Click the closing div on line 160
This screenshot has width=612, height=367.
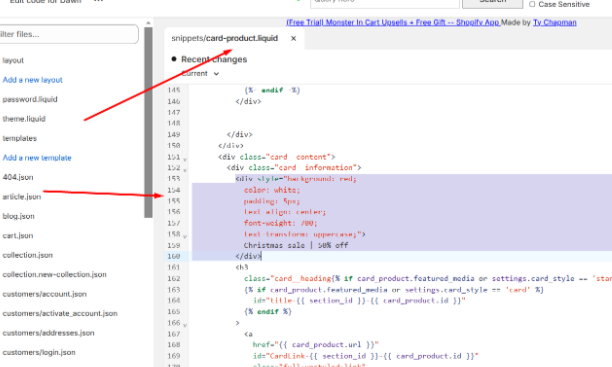point(248,256)
